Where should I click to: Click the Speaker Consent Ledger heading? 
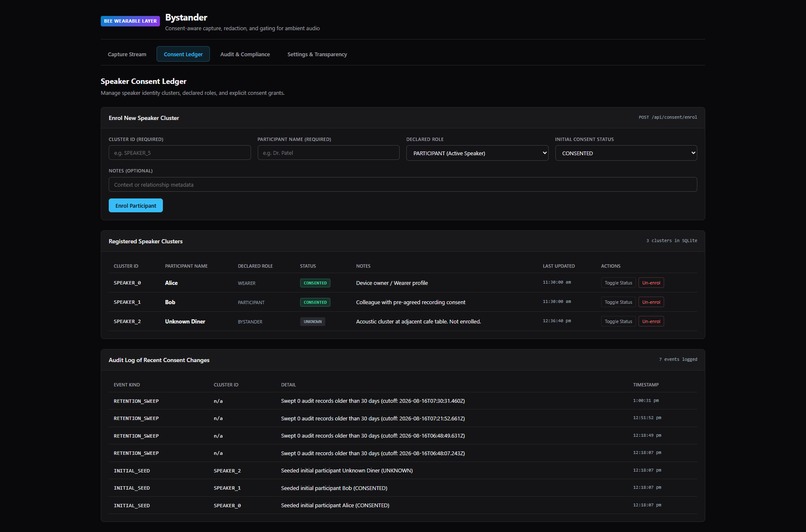(x=143, y=81)
